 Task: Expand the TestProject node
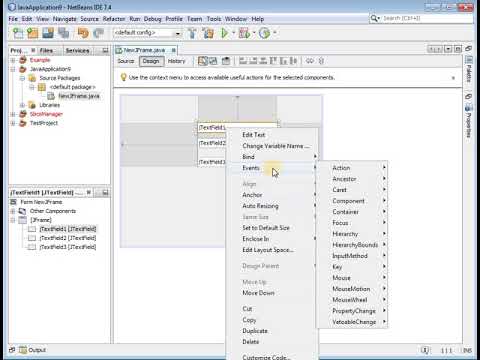13,123
